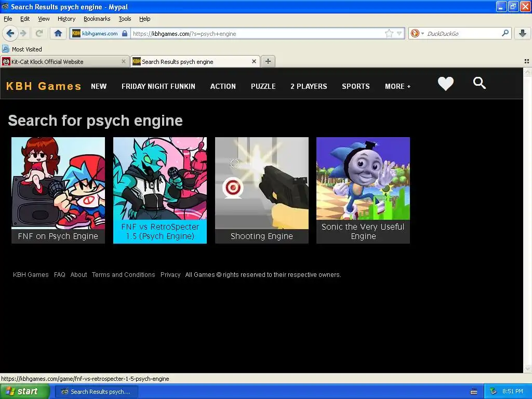This screenshot has height=399, width=532.
Task: Select the Search Results psych engine tab
Action: click(x=196, y=61)
